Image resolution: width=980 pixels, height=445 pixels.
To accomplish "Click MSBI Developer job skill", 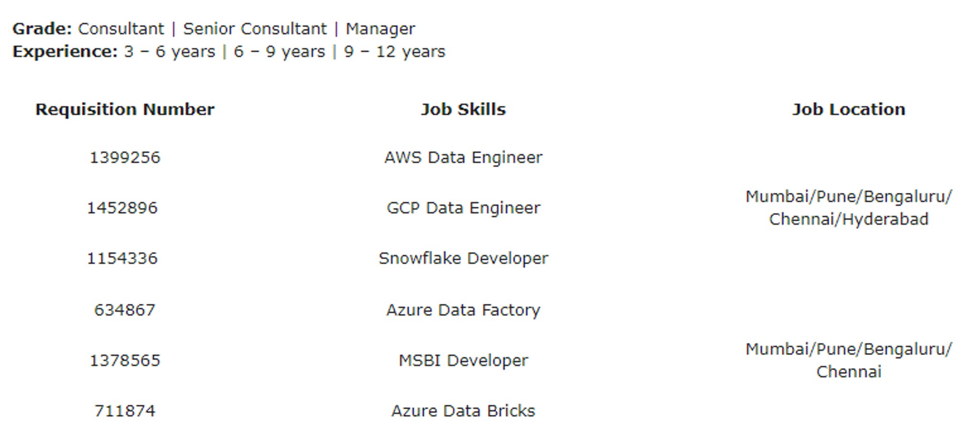I will 463,360.
